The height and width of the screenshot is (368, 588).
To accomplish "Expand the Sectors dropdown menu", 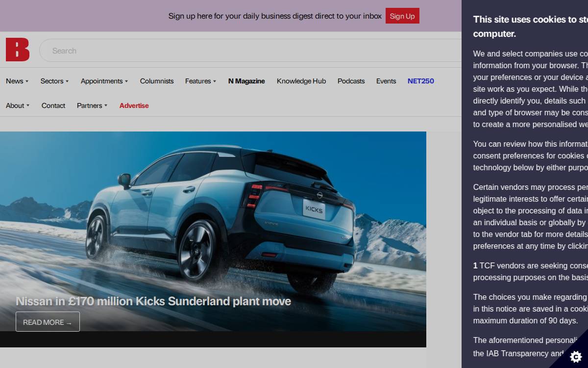I will [54, 81].
